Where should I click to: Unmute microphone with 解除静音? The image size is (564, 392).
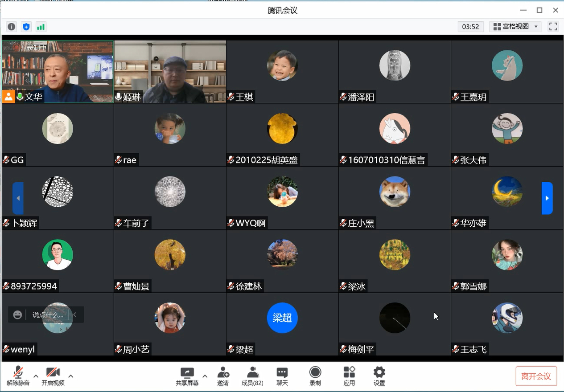click(18, 376)
